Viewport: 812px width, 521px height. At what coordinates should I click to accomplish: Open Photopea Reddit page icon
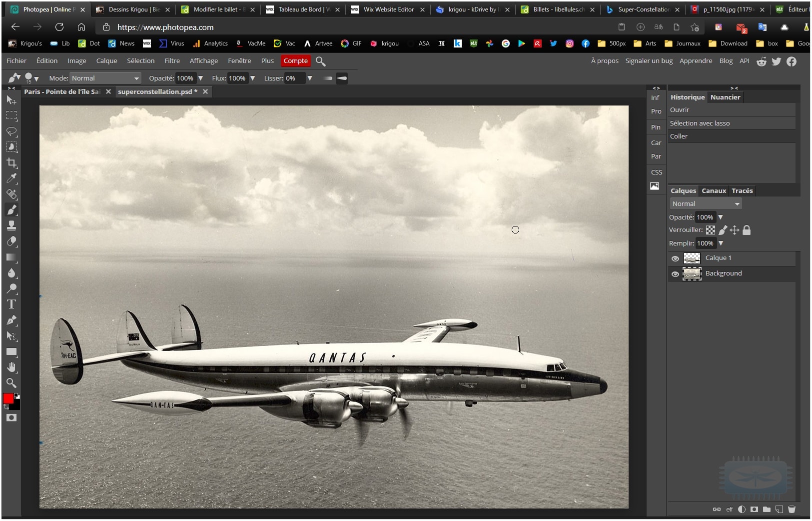761,61
